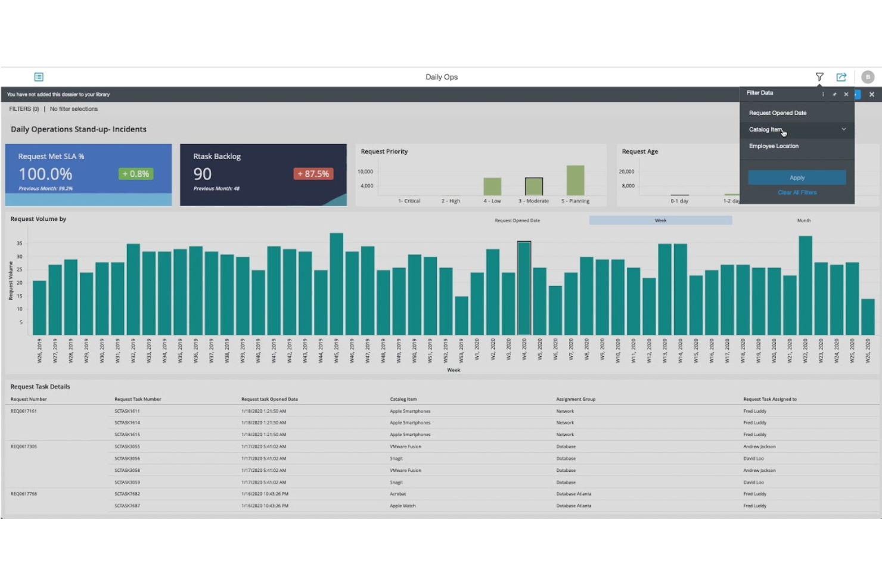Close the Filter Data panel

pyautogui.click(x=846, y=94)
